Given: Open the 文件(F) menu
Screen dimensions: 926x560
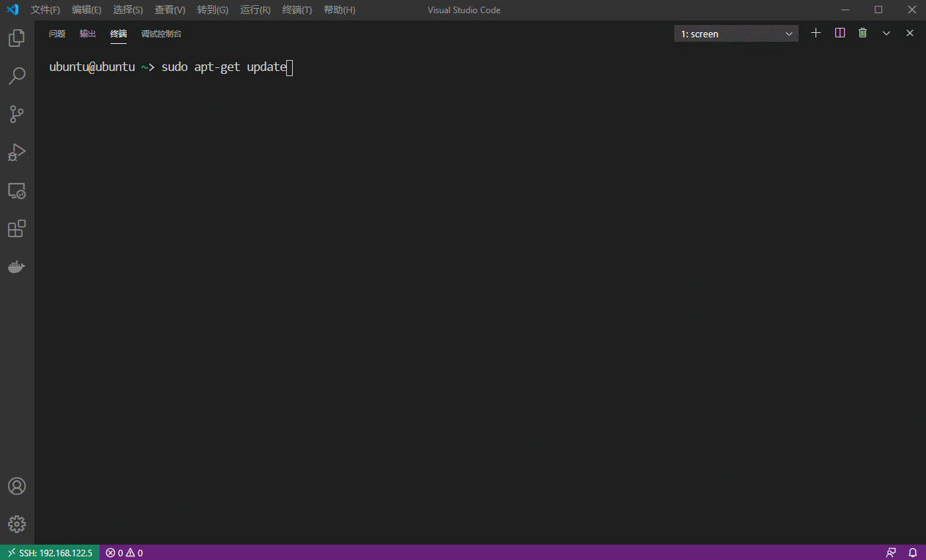Looking at the screenshot, I should click(45, 10).
